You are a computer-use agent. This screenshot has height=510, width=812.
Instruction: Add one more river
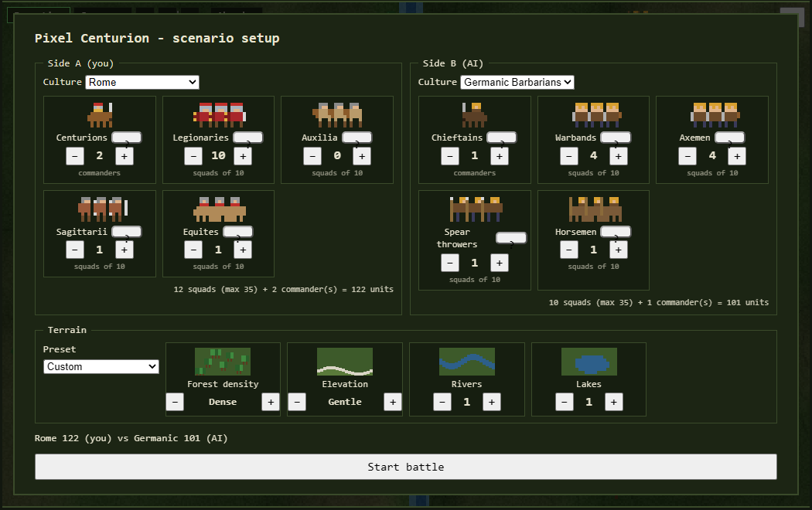click(x=491, y=402)
